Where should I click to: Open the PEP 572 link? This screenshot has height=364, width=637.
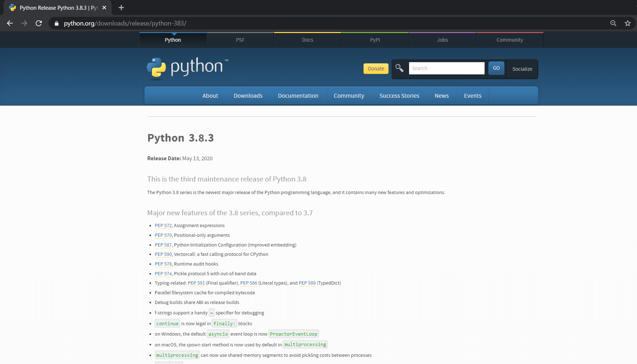tap(163, 225)
